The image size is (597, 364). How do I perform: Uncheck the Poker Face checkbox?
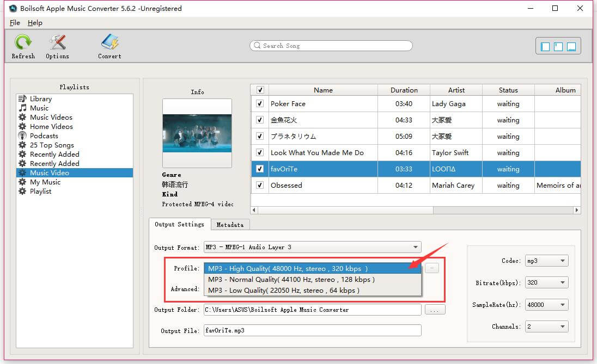tap(260, 103)
